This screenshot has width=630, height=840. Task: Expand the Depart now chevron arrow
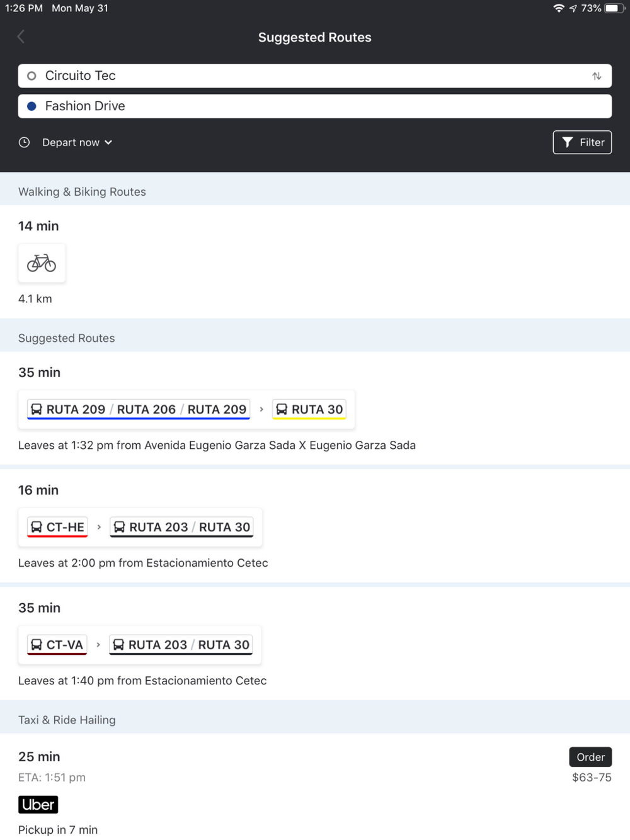pyautogui.click(x=108, y=142)
